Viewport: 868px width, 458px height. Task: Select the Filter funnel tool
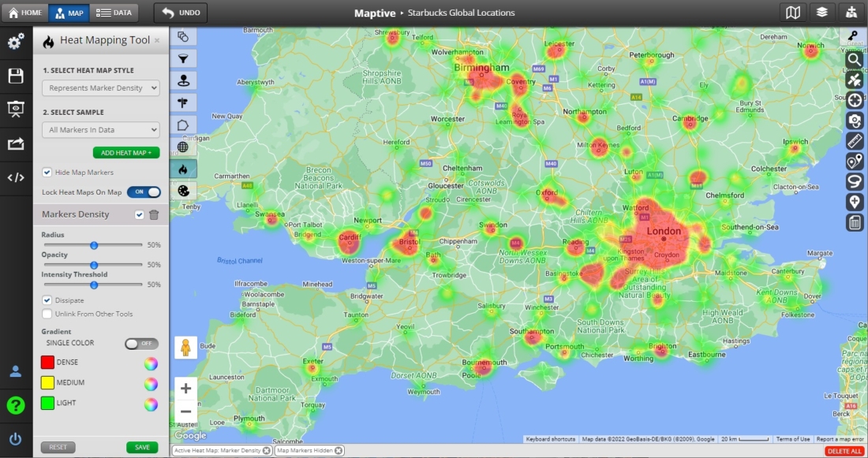pos(183,58)
